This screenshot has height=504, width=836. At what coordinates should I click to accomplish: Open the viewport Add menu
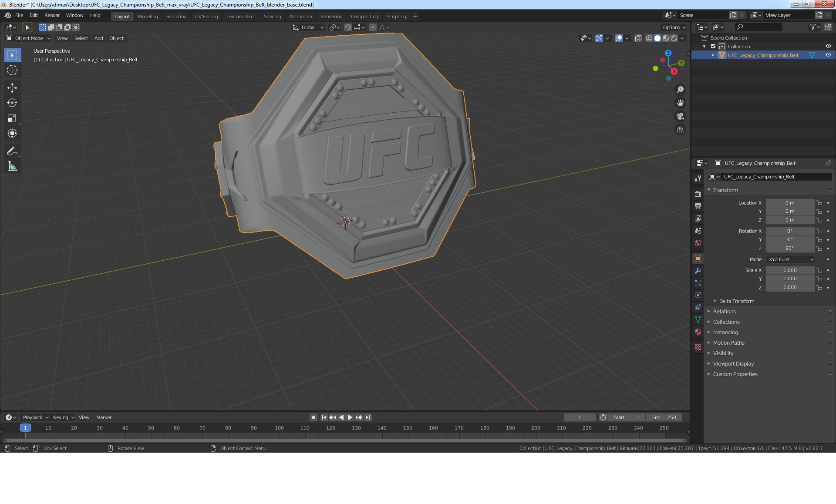pos(99,38)
